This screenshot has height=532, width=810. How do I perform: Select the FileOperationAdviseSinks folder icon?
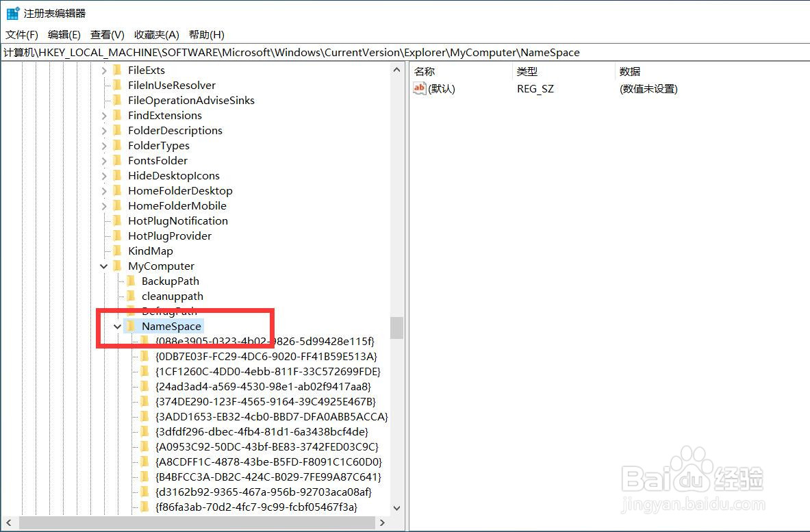[118, 100]
